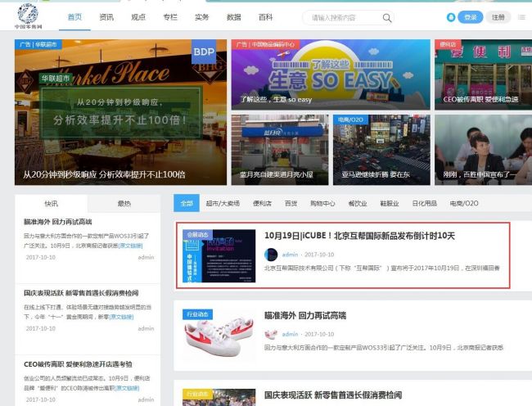This screenshot has height=406, width=532.
Task: Click the blue QQ penguin icon
Action: (451, 17)
